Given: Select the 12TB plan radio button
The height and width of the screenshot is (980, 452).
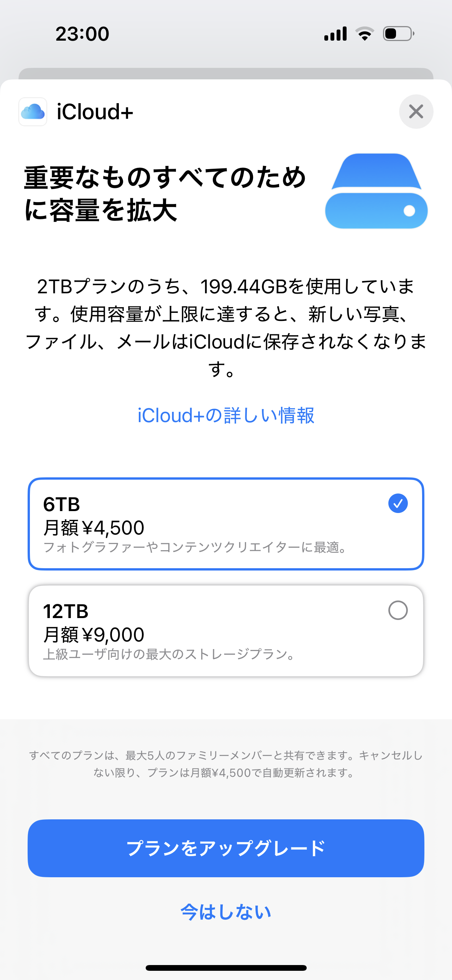Looking at the screenshot, I should click(398, 610).
